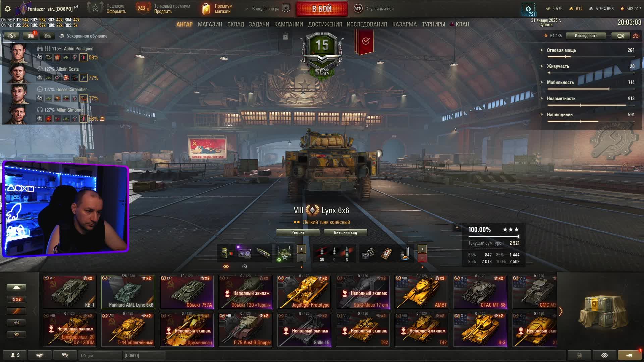644x362 pixels.
Task: Click the first aid kit consumable
Action: (386, 254)
